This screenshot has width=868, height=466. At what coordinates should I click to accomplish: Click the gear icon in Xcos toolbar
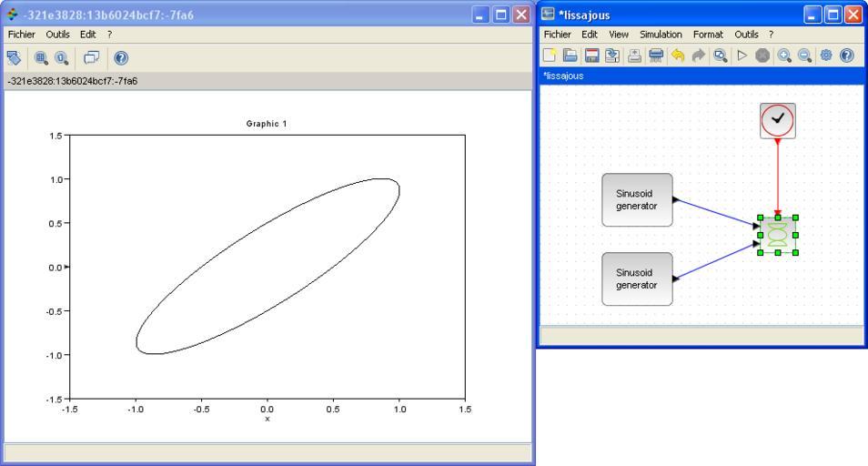coord(827,56)
